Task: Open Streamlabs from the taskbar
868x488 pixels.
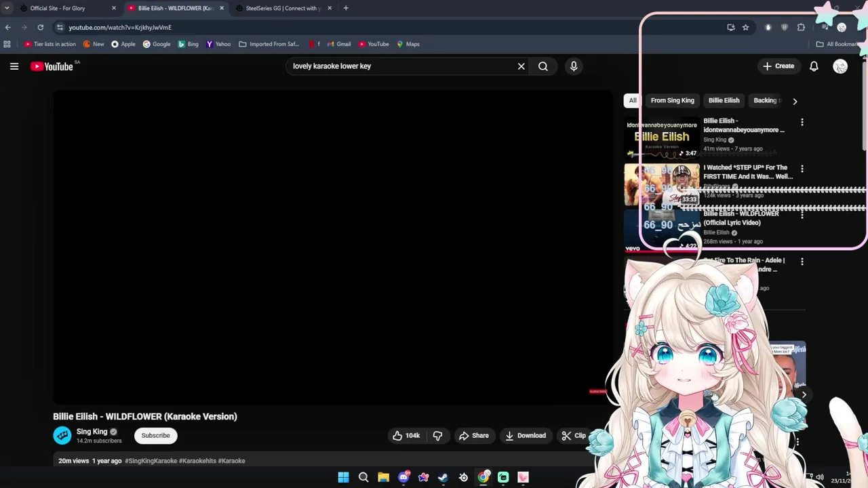Action: point(503,477)
